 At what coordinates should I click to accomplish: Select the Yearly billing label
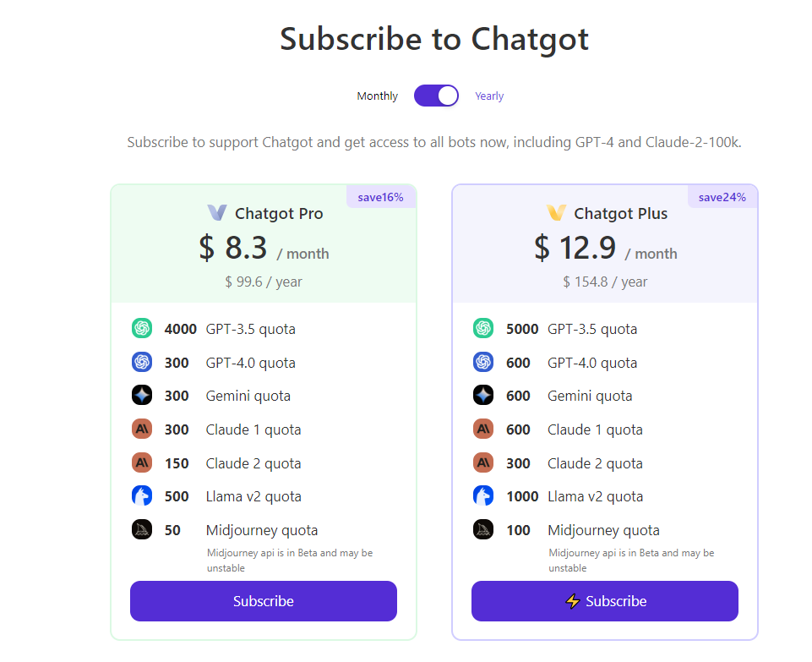click(489, 96)
